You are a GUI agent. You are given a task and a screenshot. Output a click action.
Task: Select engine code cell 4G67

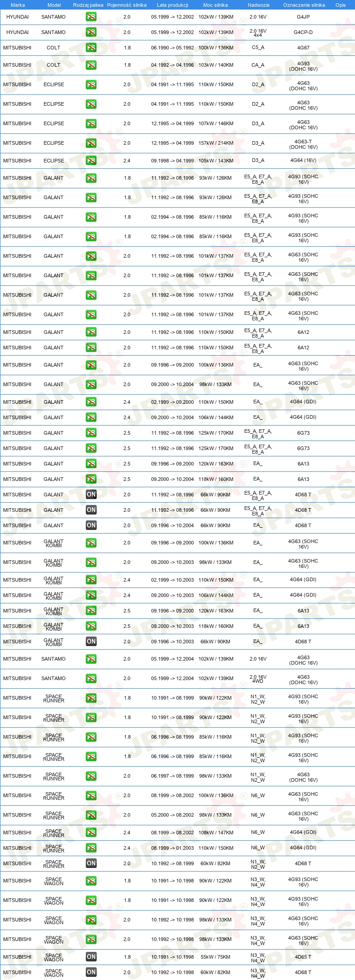pos(303,48)
